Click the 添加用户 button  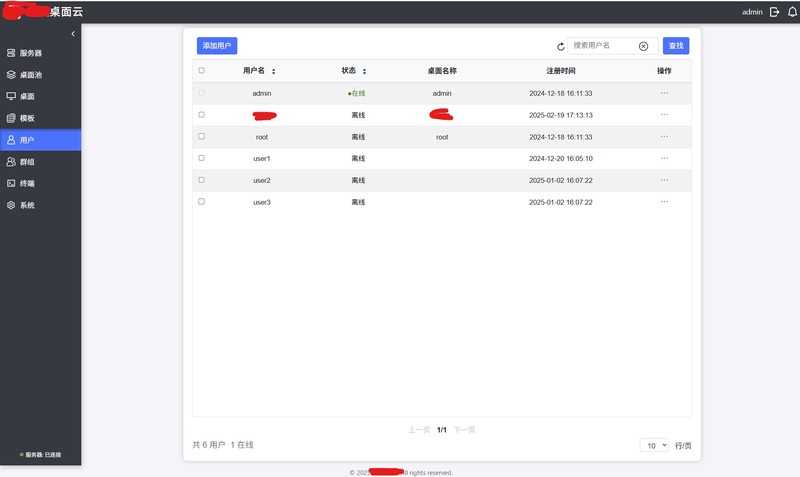217,45
